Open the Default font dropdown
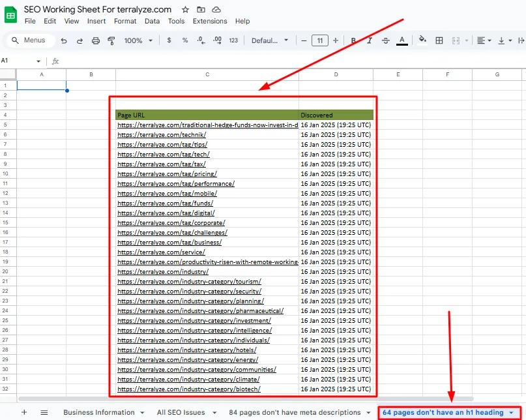The height and width of the screenshot is (420, 526). pos(270,40)
